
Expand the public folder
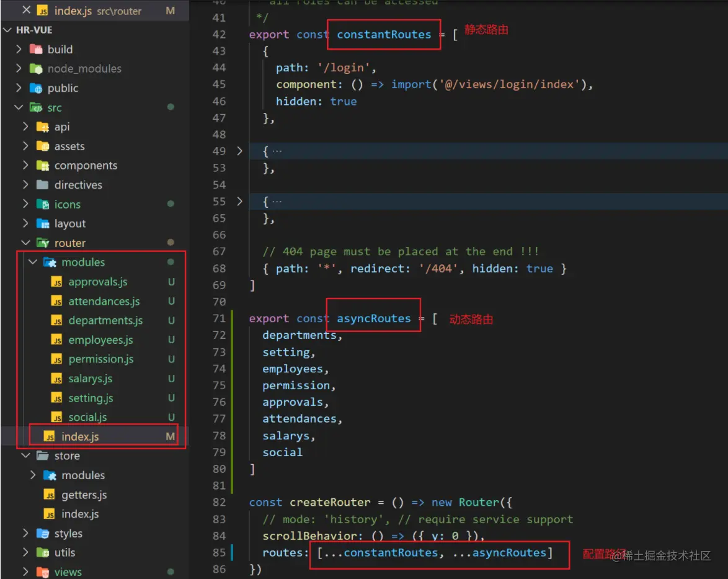tap(19, 88)
